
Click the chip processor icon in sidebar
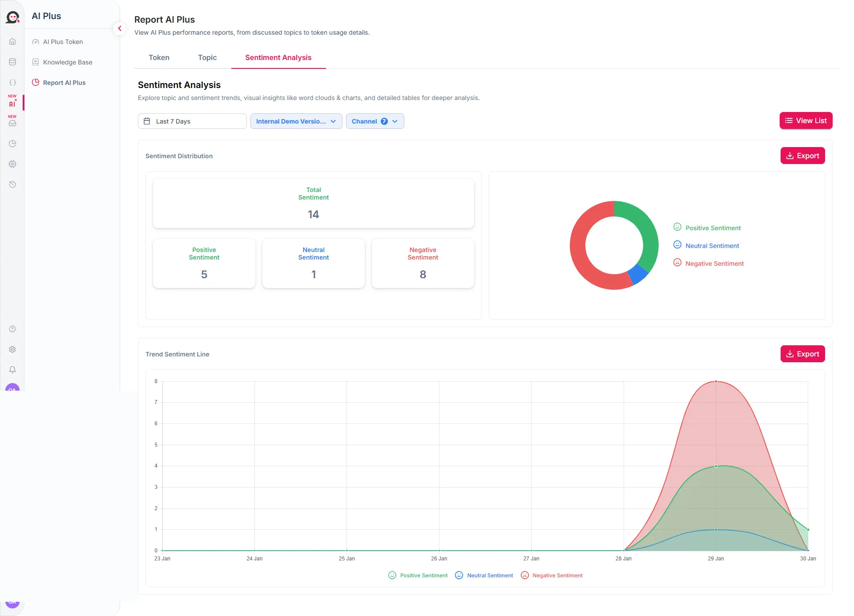[12, 164]
